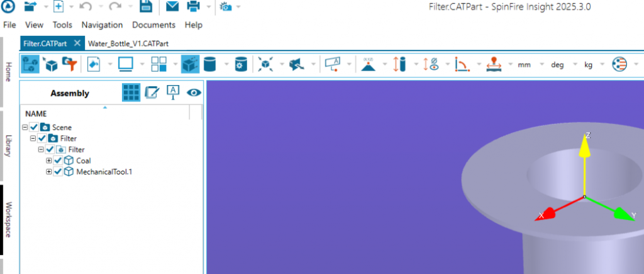Click the grid view icon beside Assembly
The image size is (644, 274).
click(x=131, y=93)
